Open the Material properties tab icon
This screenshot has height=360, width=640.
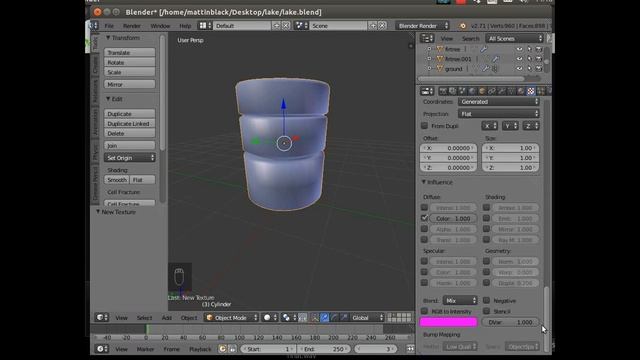click(521, 91)
